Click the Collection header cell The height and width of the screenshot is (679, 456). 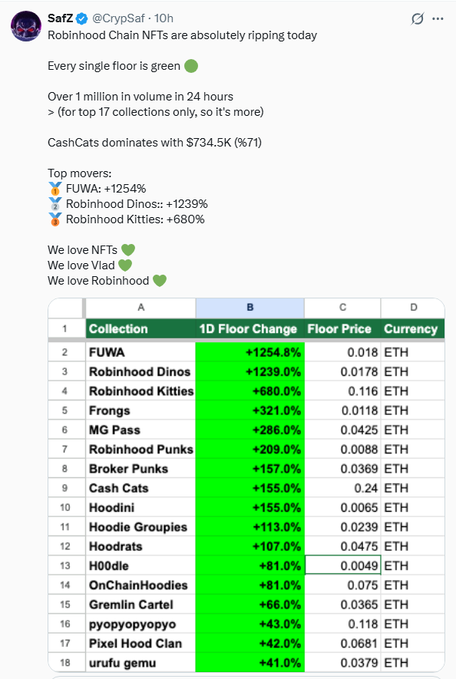click(x=141, y=329)
